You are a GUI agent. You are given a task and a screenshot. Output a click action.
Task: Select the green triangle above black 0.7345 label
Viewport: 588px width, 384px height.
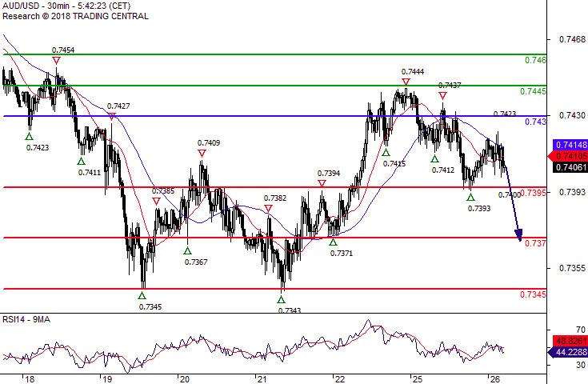[x=142, y=295]
